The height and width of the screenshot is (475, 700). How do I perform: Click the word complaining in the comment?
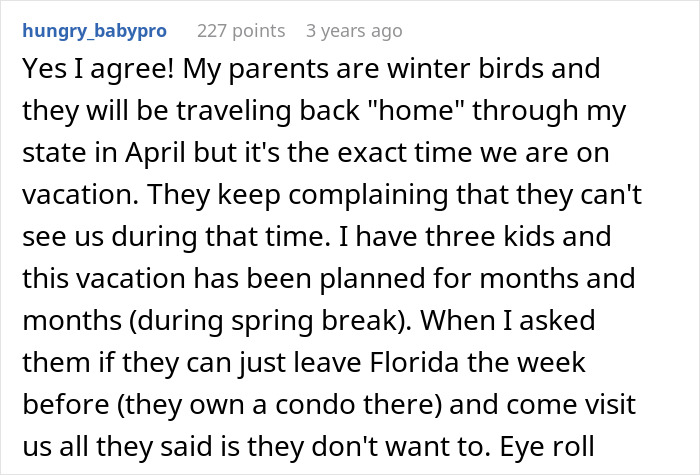[368, 196]
